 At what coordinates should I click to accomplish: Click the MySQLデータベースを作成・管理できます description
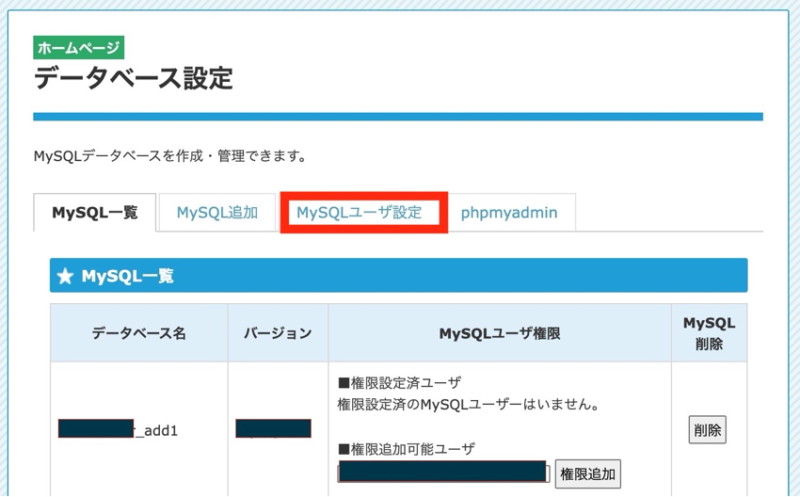coord(170,156)
